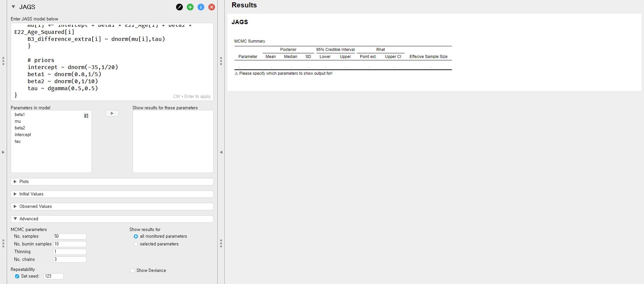
Task: Click the green duplicate analysis plus icon
Action: tap(190, 7)
